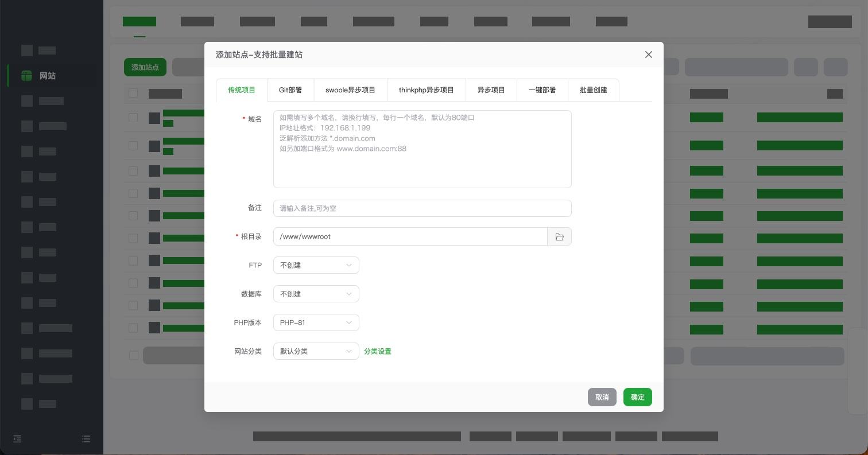Switch to the Git部署 tab
The width and height of the screenshot is (868, 455).
click(290, 90)
